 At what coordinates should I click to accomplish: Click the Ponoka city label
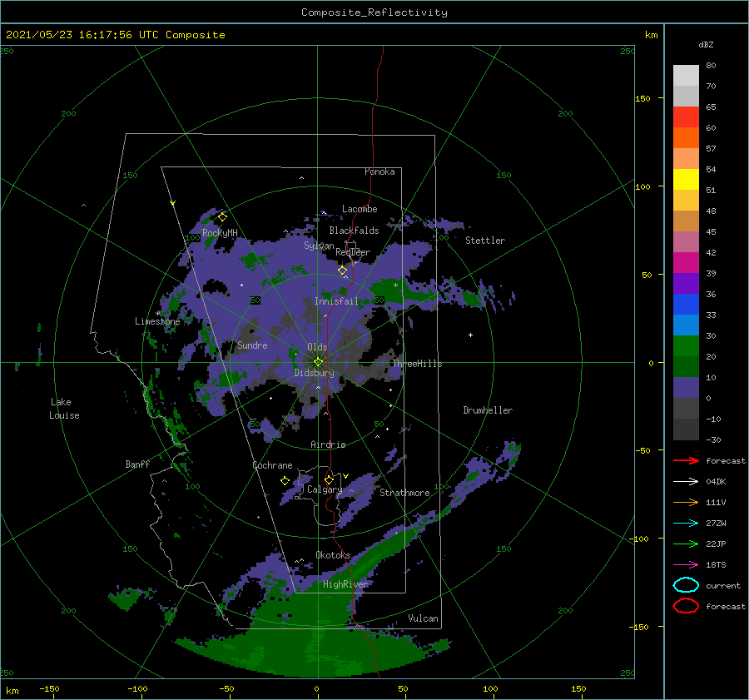[x=379, y=171]
